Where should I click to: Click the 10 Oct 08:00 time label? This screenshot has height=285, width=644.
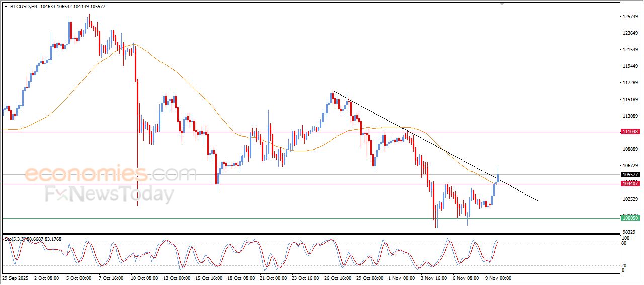pos(145,278)
